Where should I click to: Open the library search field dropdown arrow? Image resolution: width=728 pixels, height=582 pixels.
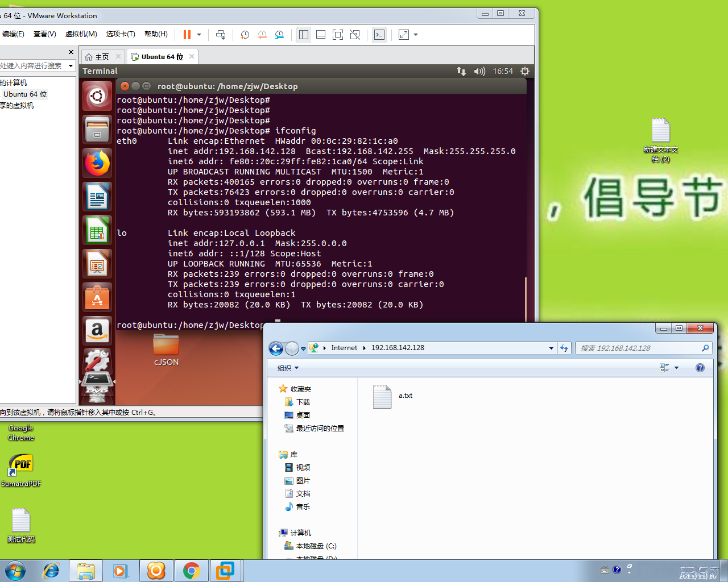[71, 66]
